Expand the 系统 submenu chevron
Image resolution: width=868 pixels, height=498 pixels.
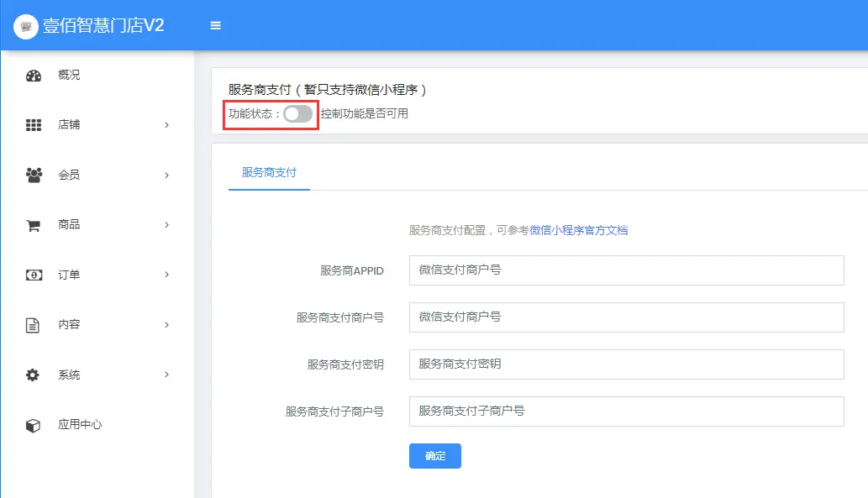tap(166, 375)
